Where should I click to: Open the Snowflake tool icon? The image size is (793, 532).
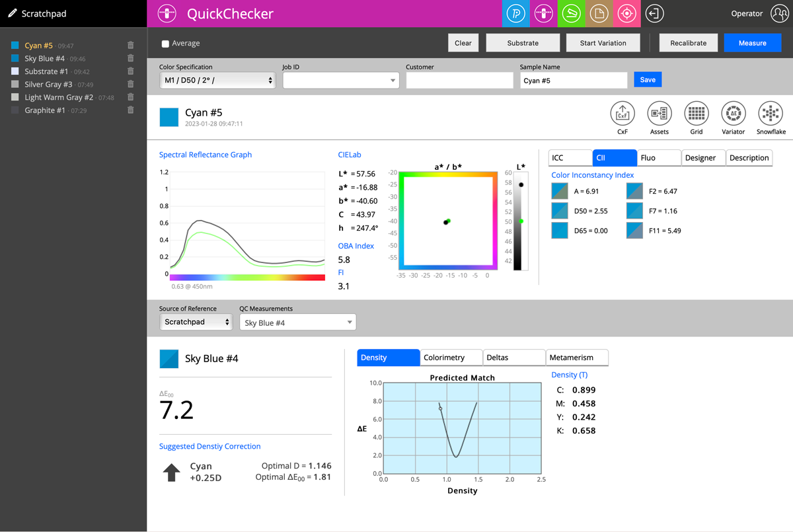(x=771, y=114)
